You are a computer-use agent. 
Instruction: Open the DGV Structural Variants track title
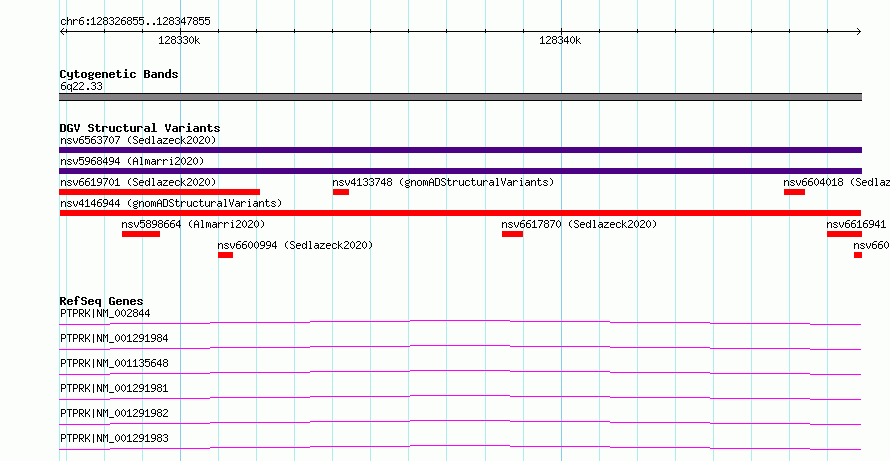click(x=140, y=128)
